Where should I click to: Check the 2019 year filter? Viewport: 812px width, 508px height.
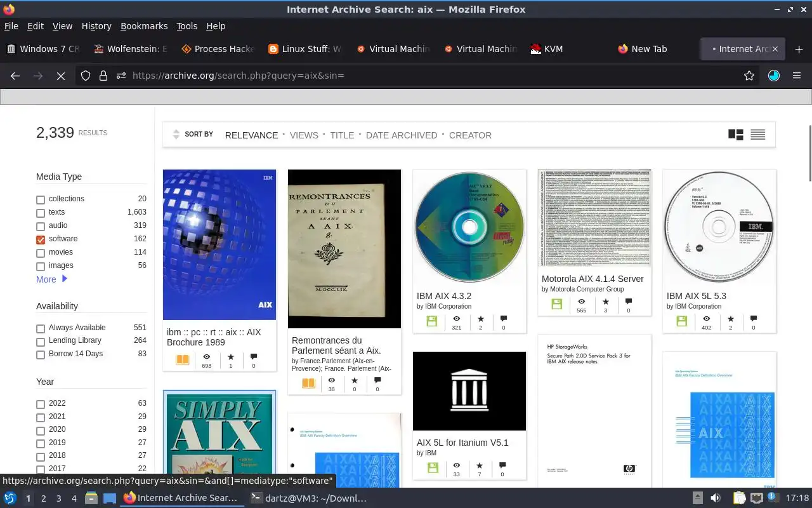pos(41,444)
